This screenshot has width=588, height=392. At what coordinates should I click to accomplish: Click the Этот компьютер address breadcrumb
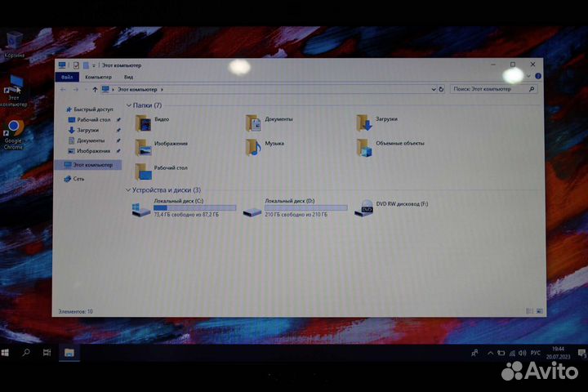137,90
